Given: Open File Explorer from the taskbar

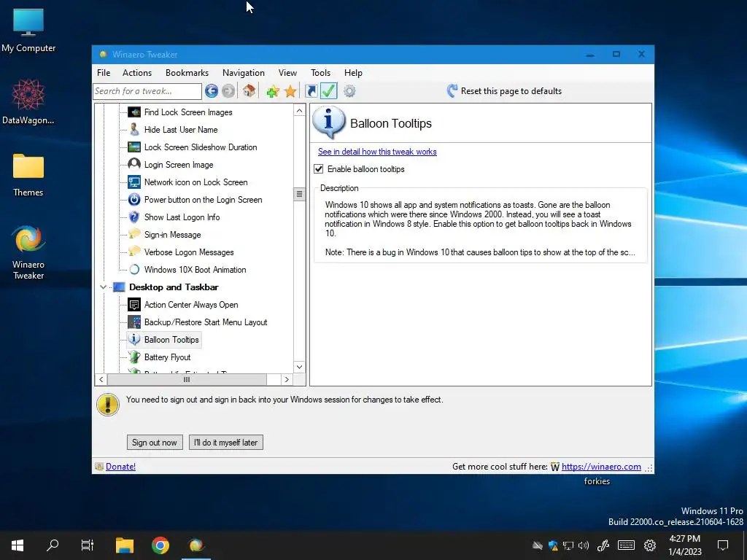Looking at the screenshot, I should click(124, 545).
